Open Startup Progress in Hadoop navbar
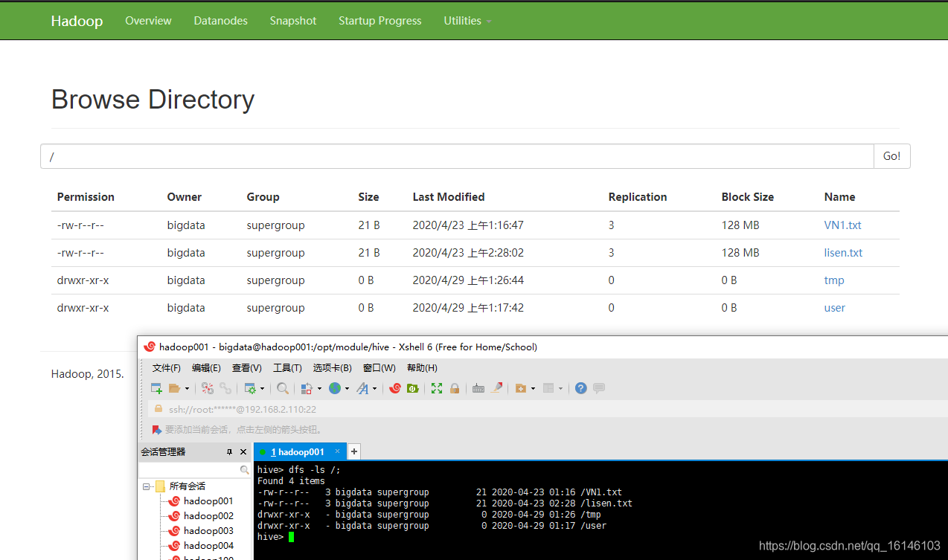This screenshot has width=948, height=560. tap(379, 21)
